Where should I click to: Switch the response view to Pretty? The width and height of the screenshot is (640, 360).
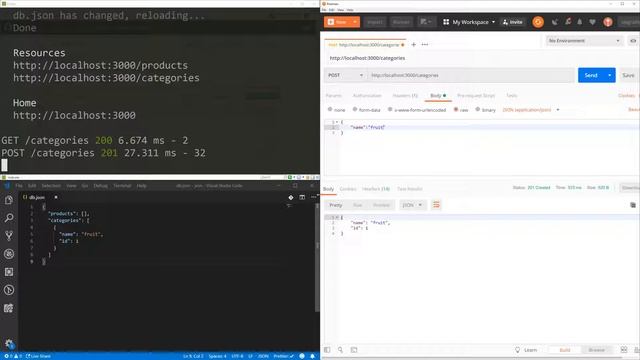[x=336, y=205]
